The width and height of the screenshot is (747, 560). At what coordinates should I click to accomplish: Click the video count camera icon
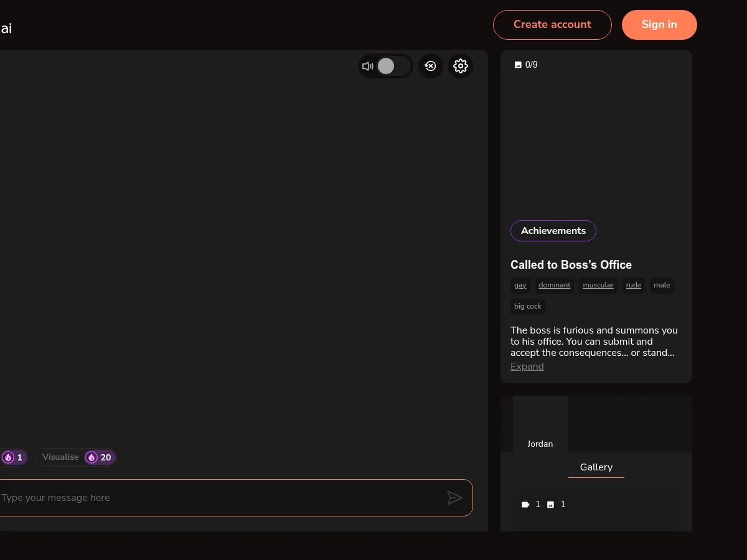(x=525, y=505)
